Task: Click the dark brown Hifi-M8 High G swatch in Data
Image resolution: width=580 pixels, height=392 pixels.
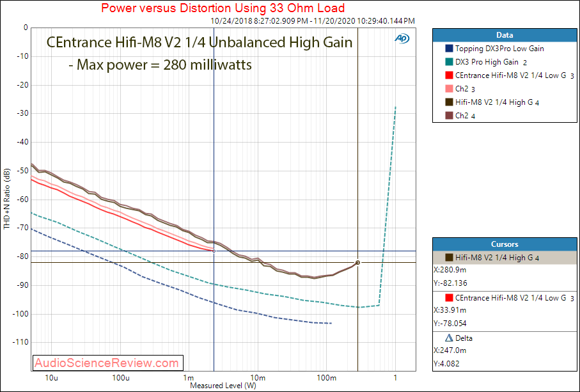Action: tap(449, 102)
